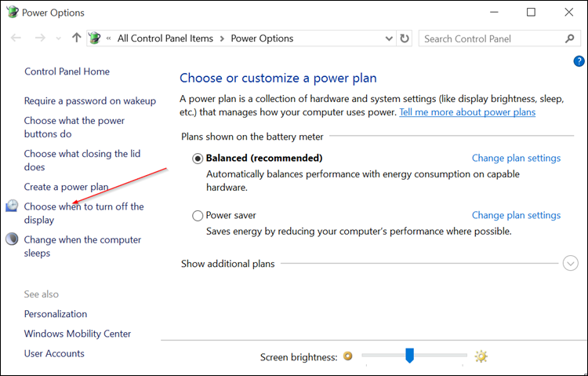Image resolution: width=588 pixels, height=376 pixels.
Task: Open the recent locations dropdown arrow
Action: click(59, 38)
